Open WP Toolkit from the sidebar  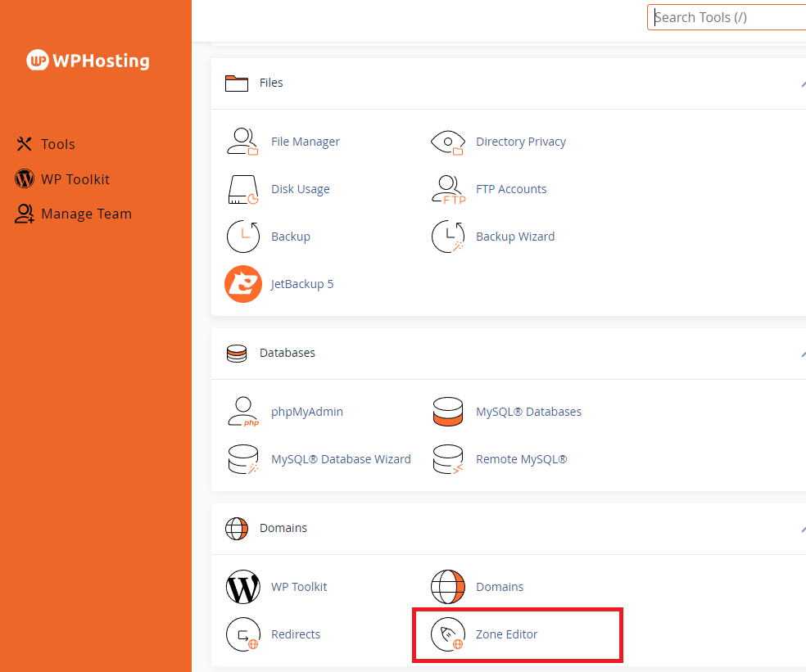pos(75,179)
